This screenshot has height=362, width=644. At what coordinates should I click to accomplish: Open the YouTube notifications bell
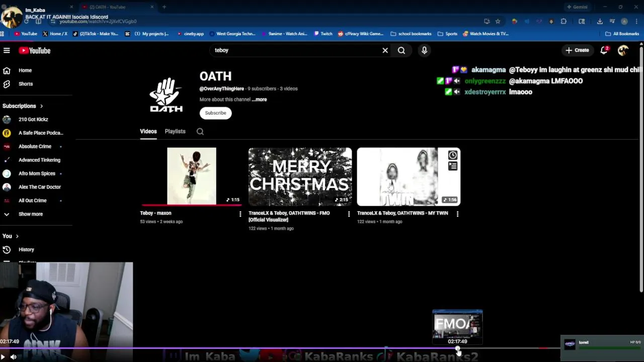point(604,50)
